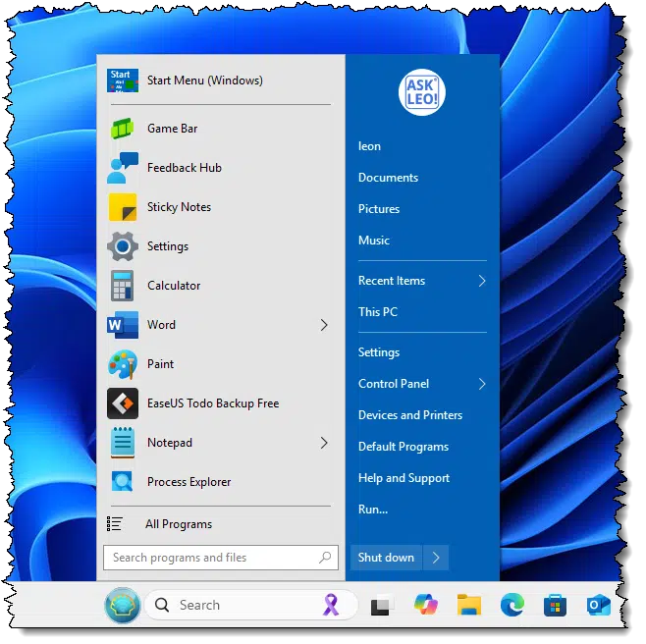This screenshot has width=646, height=644.
Task: Click the Game Bar label
Action: click(x=175, y=130)
